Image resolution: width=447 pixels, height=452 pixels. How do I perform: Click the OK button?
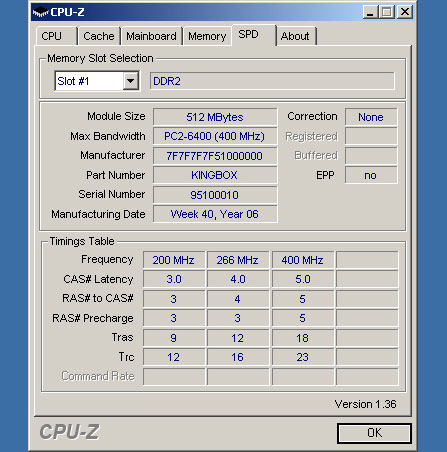pyautogui.click(x=374, y=433)
